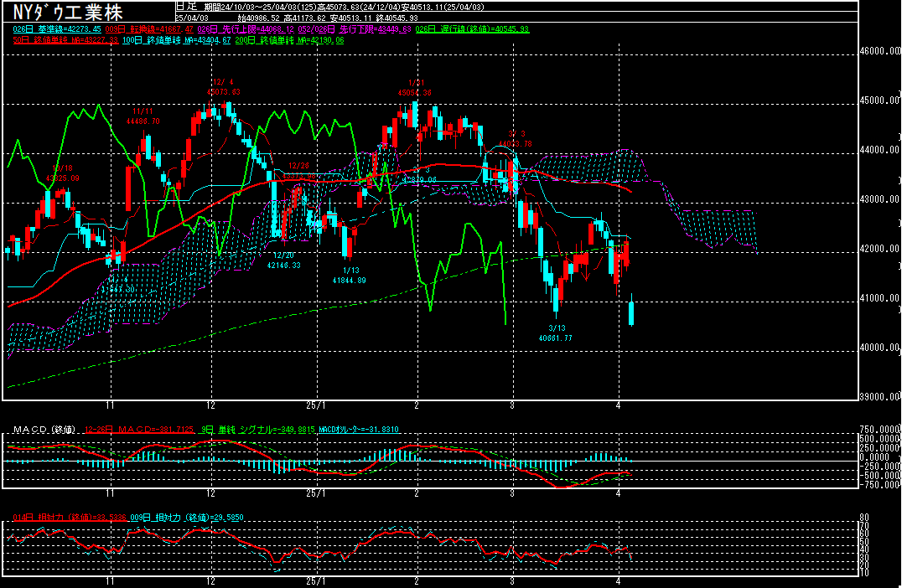Select the 052/026日 先行下限=43449.63 legend
Screen dimensions: 902x588
click(355, 28)
